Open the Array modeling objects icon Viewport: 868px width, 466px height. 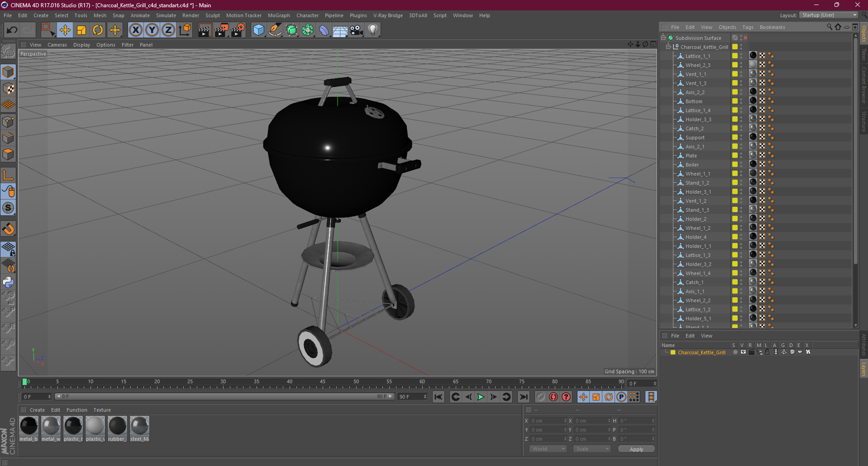[308, 30]
